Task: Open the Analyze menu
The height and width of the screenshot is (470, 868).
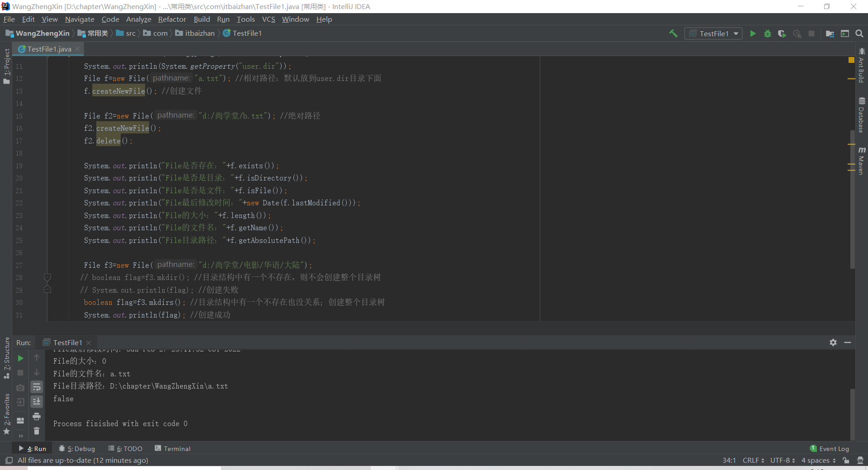Action: 138,19
